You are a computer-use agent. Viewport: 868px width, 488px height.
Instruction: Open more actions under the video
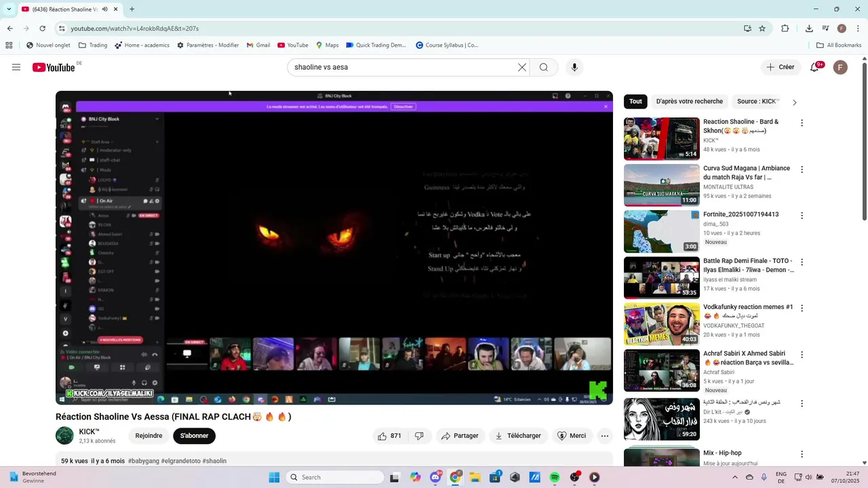coord(605,436)
